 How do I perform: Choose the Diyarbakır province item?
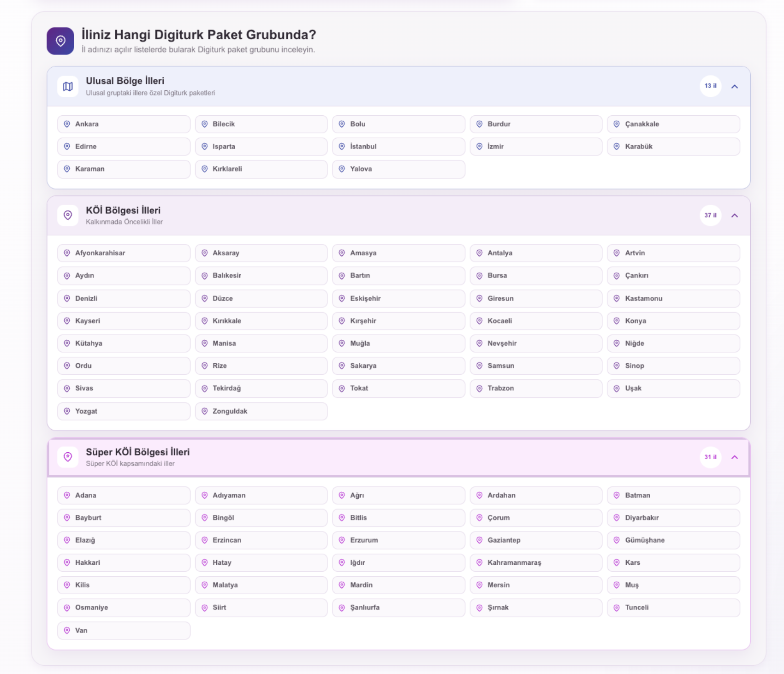point(673,518)
